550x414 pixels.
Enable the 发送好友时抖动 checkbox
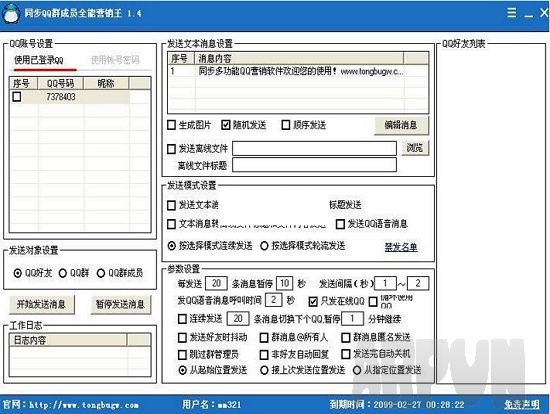(182, 338)
